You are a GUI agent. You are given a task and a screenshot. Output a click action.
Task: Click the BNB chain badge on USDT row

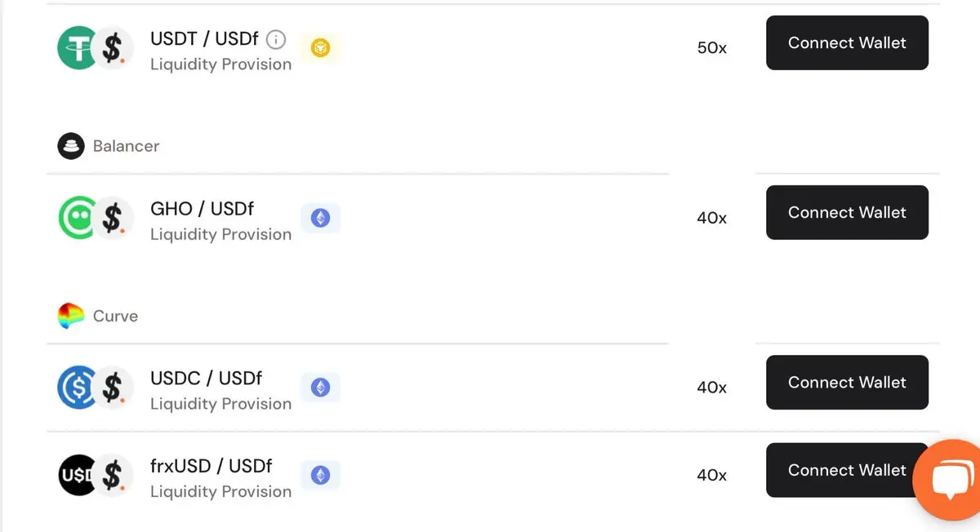coord(320,49)
